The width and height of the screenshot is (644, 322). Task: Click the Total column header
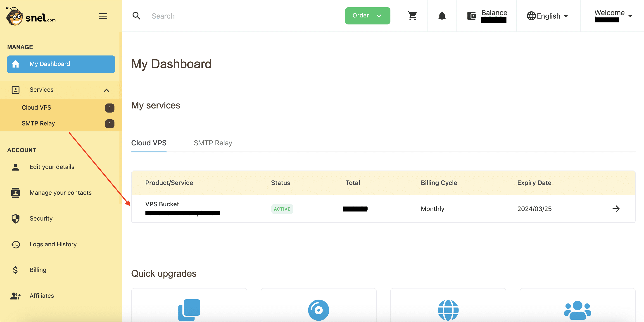tap(352, 183)
